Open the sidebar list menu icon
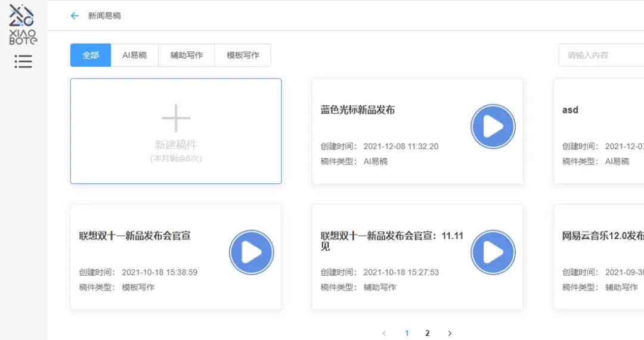The width and height of the screenshot is (644, 340). (23, 61)
